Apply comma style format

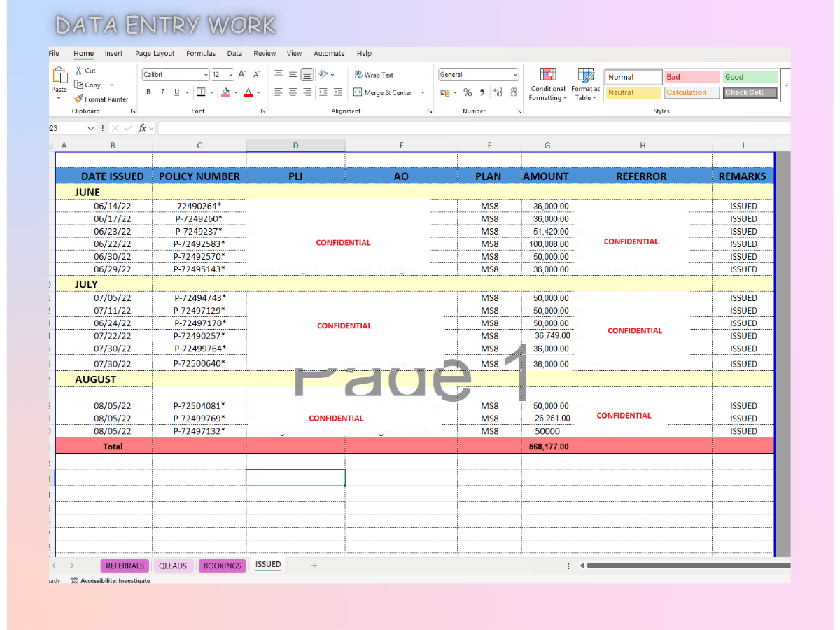[482, 92]
